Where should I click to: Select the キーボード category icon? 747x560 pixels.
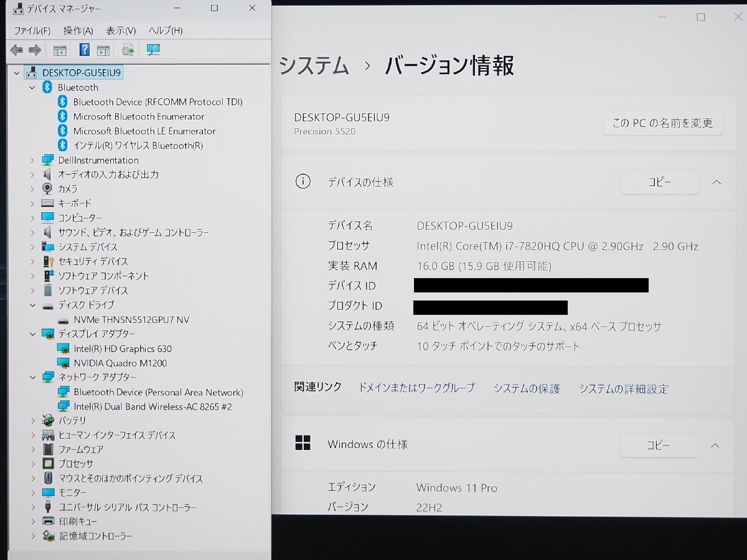(x=48, y=203)
